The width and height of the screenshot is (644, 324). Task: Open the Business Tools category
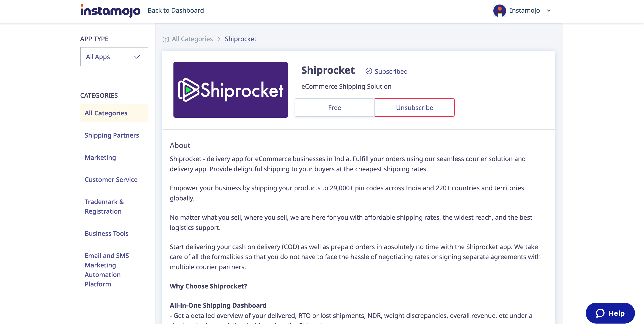pos(106,233)
